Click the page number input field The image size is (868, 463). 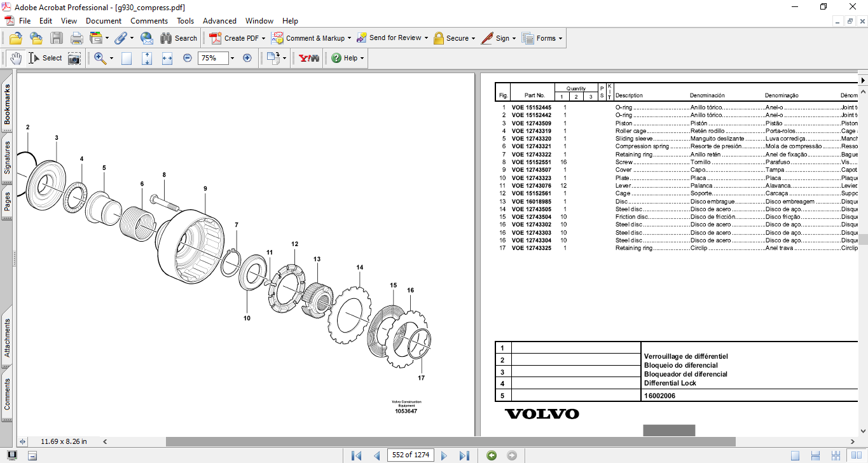click(x=411, y=455)
